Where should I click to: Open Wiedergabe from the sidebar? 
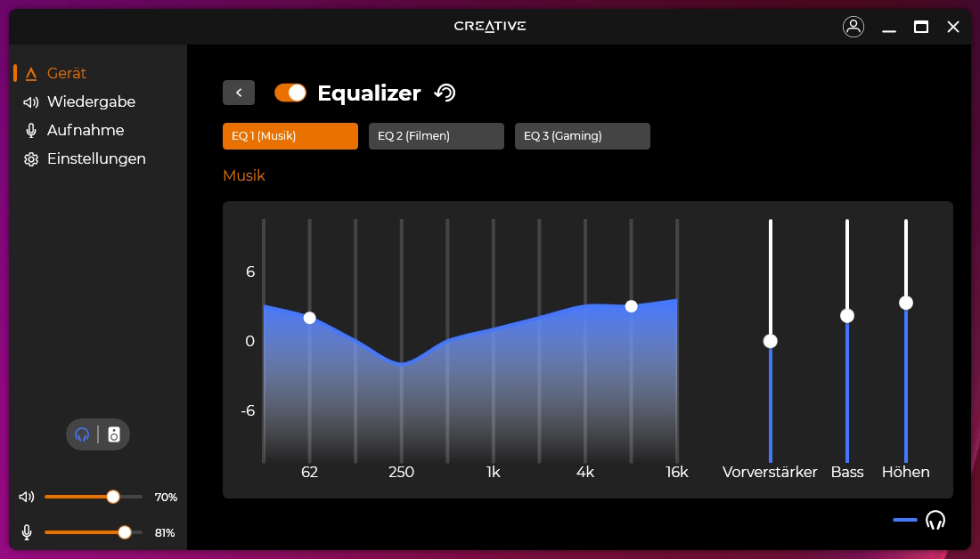coord(89,101)
